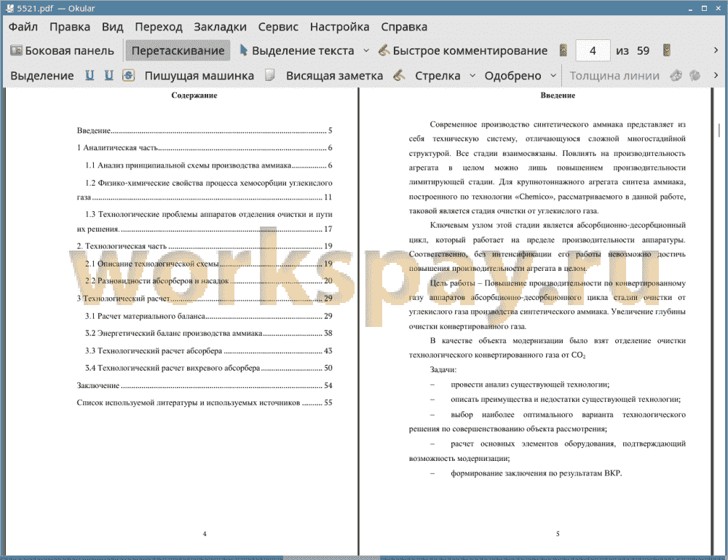Select the first underline annotation icon
The width and height of the screenshot is (728, 560).
click(90, 75)
